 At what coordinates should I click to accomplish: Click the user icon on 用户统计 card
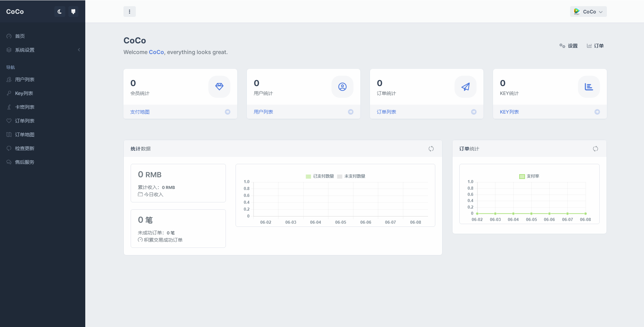[342, 87]
